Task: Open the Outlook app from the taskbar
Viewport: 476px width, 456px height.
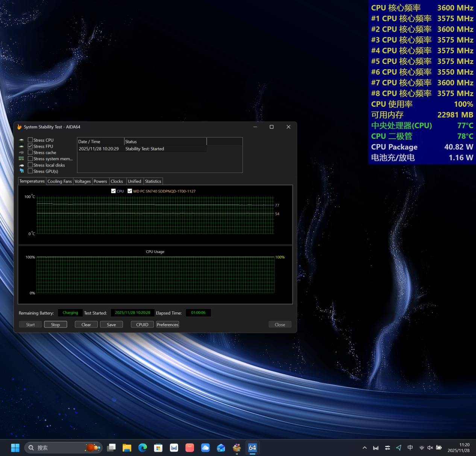Action: pyautogui.click(x=221, y=447)
